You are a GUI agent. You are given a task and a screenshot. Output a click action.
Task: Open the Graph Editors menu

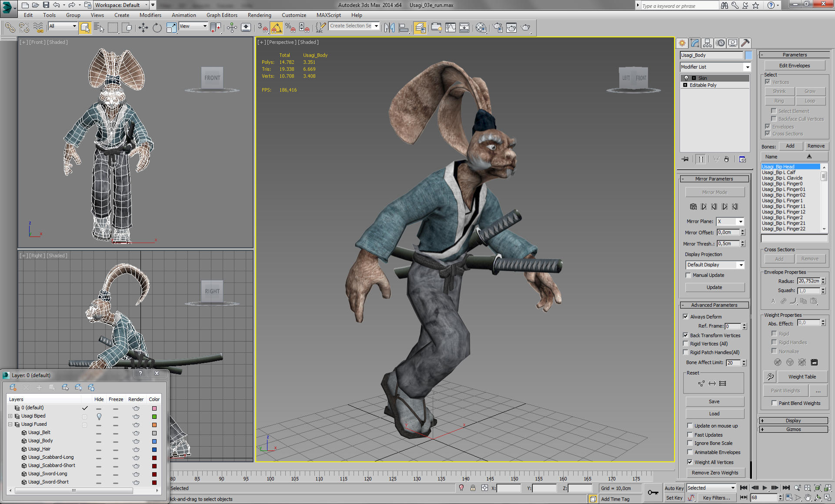222,15
